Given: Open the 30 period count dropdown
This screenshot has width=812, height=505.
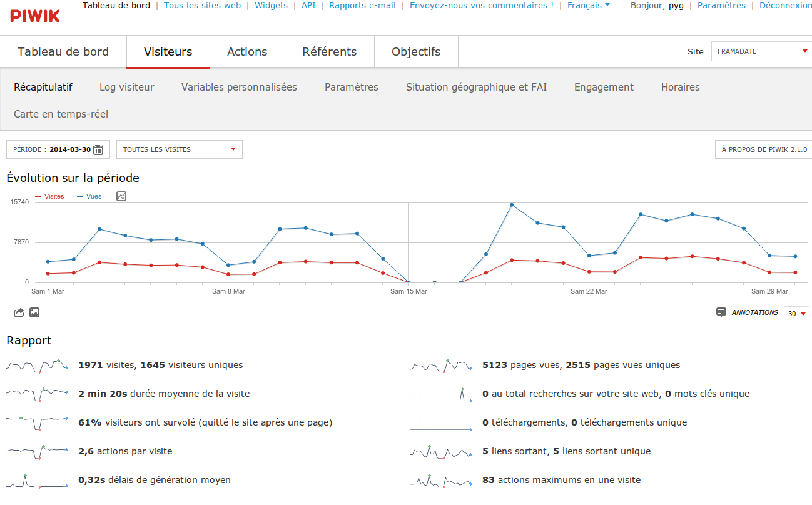Looking at the screenshot, I should pos(796,314).
